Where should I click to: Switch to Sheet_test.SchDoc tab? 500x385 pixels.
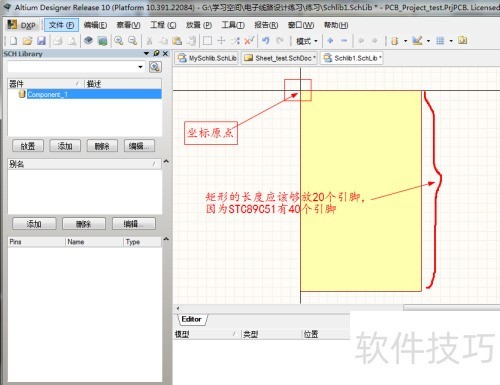[x=279, y=58]
